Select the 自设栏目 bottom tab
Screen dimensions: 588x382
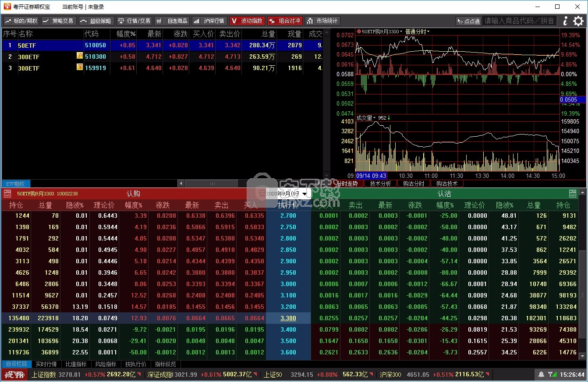coord(17,364)
